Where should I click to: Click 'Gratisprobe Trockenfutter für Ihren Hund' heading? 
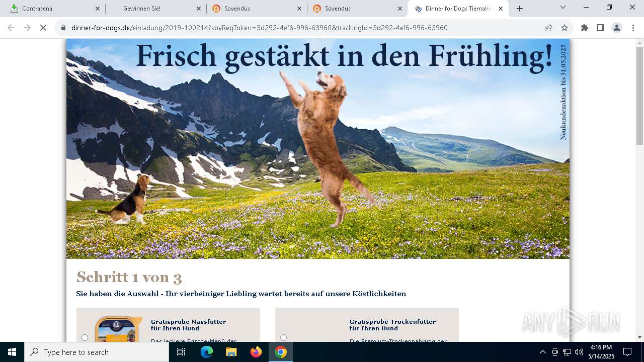tap(392, 325)
